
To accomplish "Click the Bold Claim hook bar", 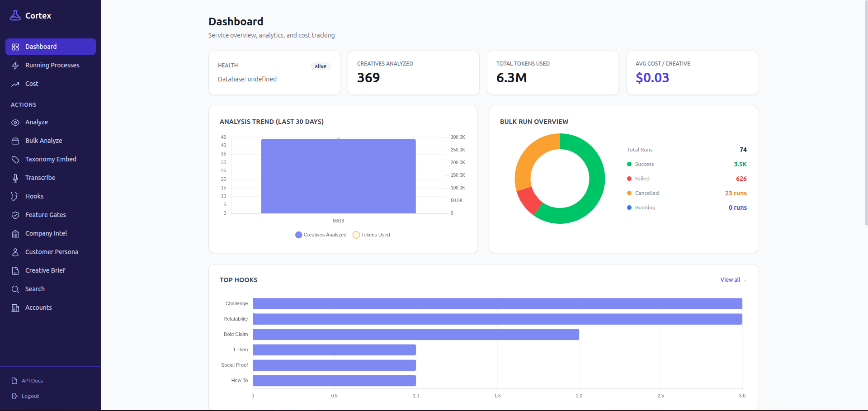I will pyautogui.click(x=416, y=335).
